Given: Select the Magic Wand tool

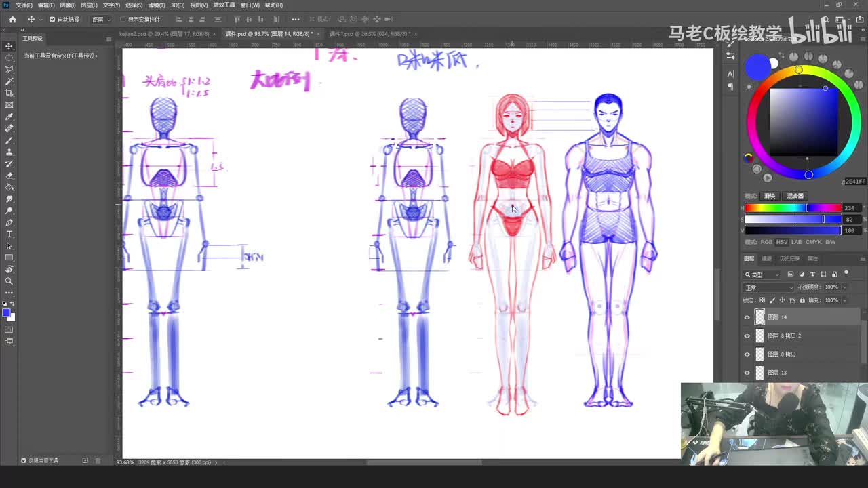Looking at the screenshot, I should (x=9, y=81).
